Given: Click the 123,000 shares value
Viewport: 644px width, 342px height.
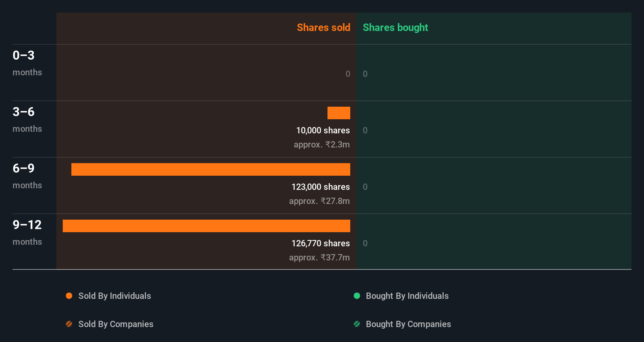Looking at the screenshot, I should point(320,187).
